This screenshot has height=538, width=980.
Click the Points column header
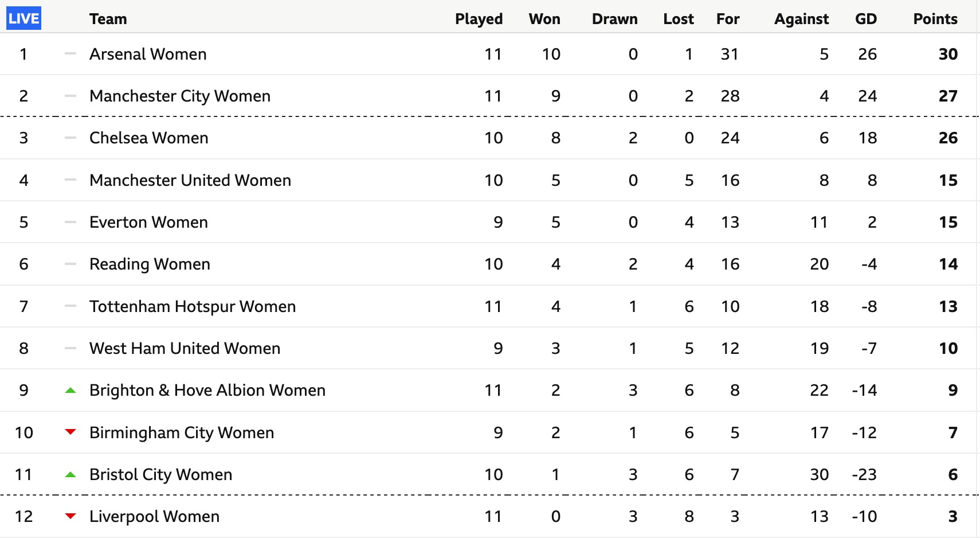(935, 19)
